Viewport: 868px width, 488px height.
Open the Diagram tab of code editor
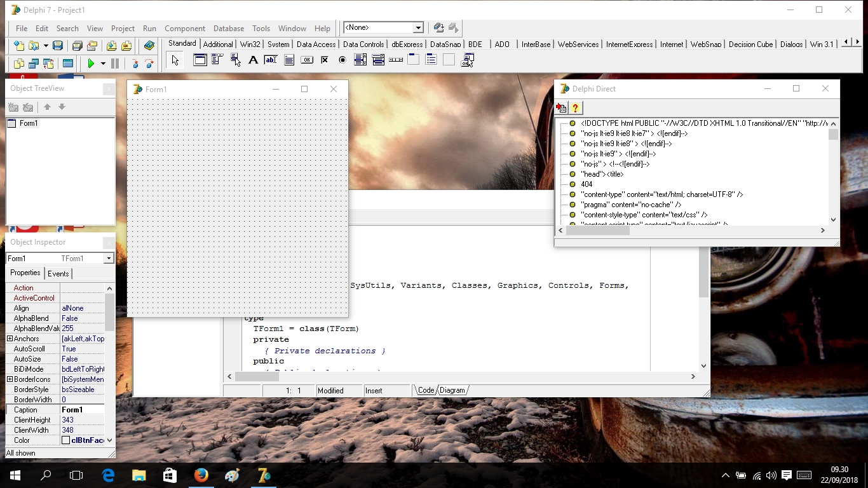(x=452, y=390)
